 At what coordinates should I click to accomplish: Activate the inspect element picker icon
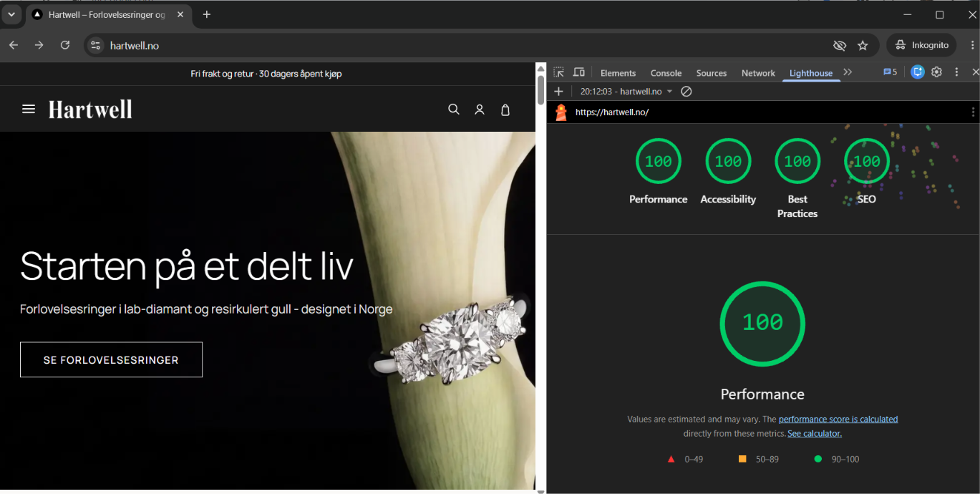click(x=559, y=72)
